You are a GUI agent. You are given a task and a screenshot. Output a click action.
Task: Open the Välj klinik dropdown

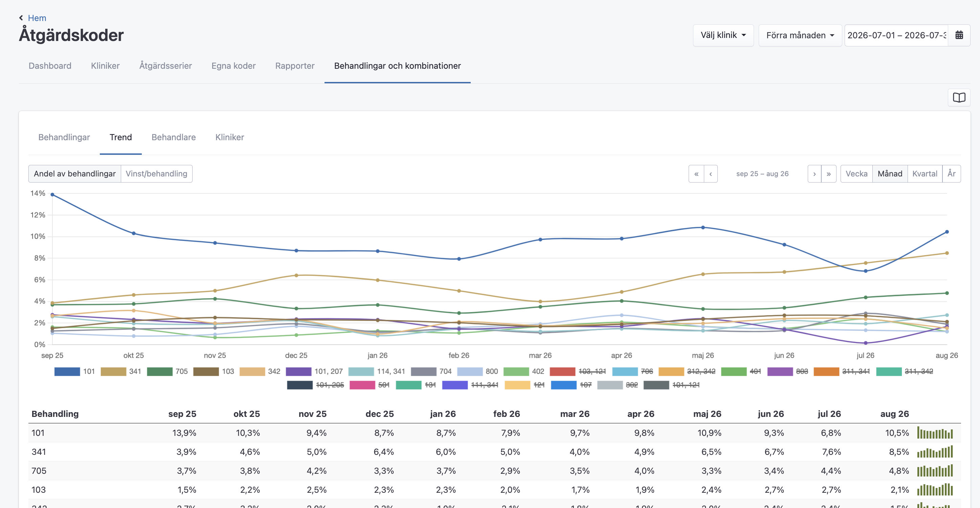(x=723, y=35)
